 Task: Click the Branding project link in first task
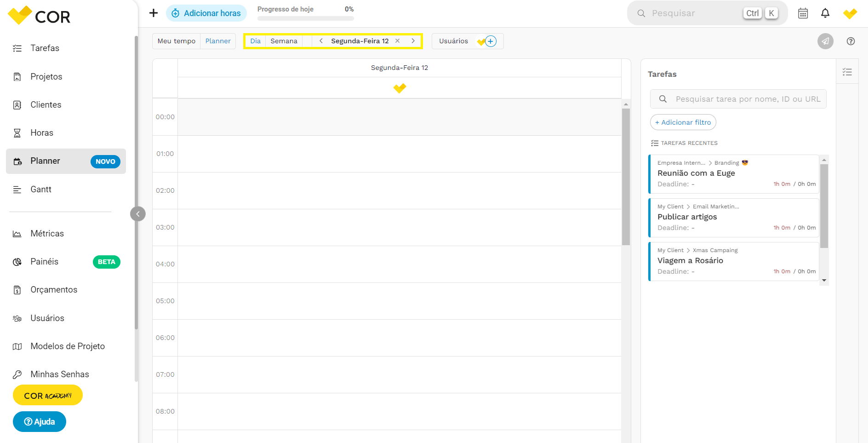[727, 163]
